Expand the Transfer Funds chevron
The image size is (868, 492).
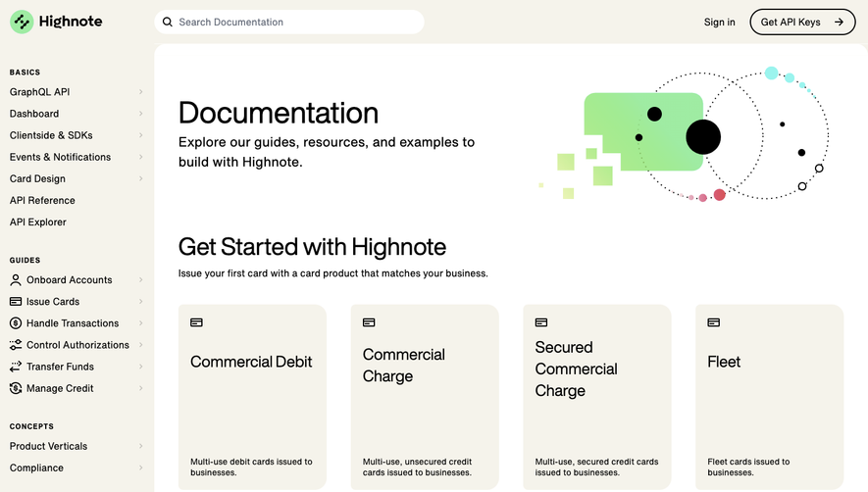[140, 367]
